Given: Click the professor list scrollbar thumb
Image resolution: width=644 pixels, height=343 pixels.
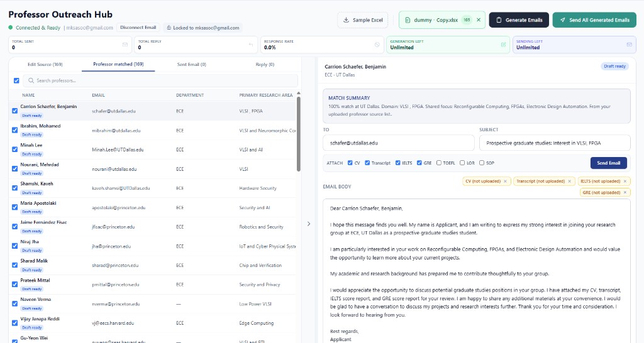Looking at the screenshot, I should pos(299,134).
